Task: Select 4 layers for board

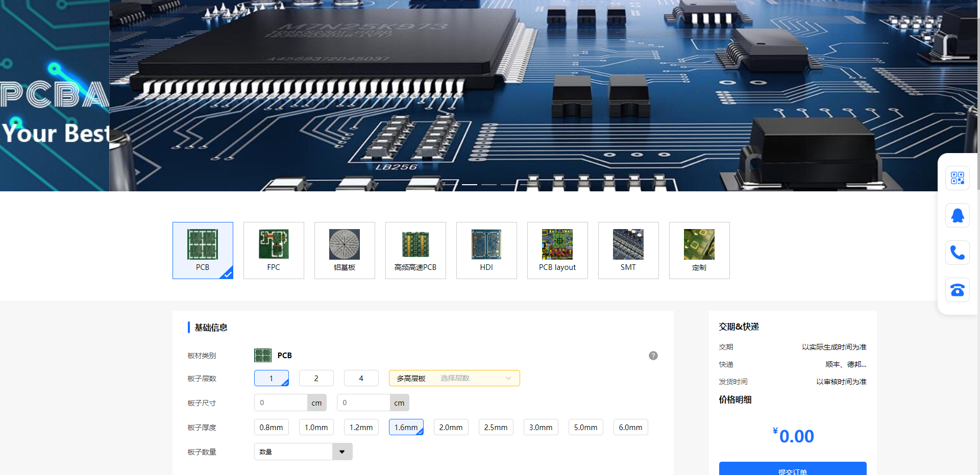Action: pos(361,378)
